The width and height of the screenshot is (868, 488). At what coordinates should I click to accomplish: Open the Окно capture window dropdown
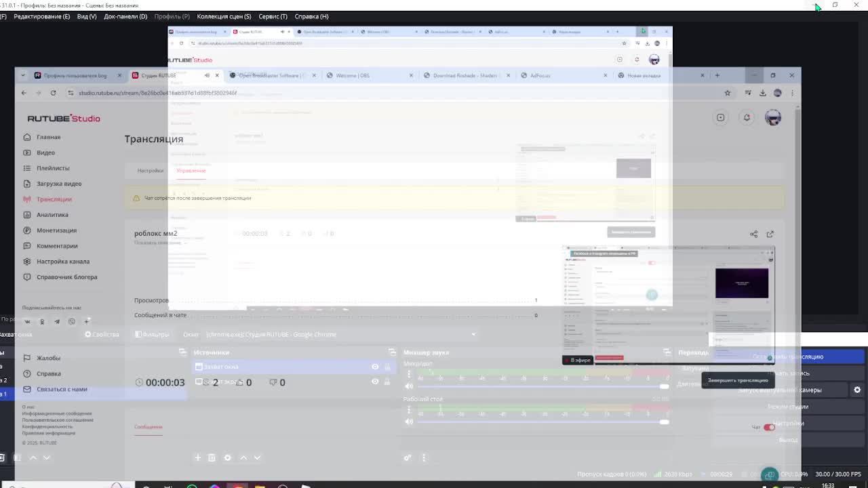(340, 334)
